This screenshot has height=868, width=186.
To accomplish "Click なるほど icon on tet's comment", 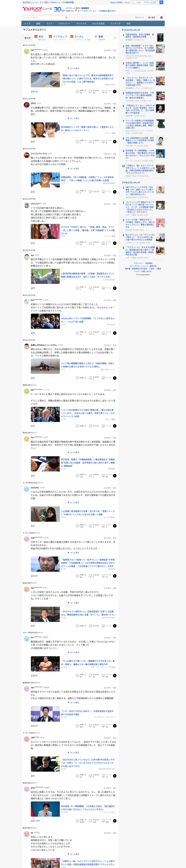I will click(x=91, y=92).
